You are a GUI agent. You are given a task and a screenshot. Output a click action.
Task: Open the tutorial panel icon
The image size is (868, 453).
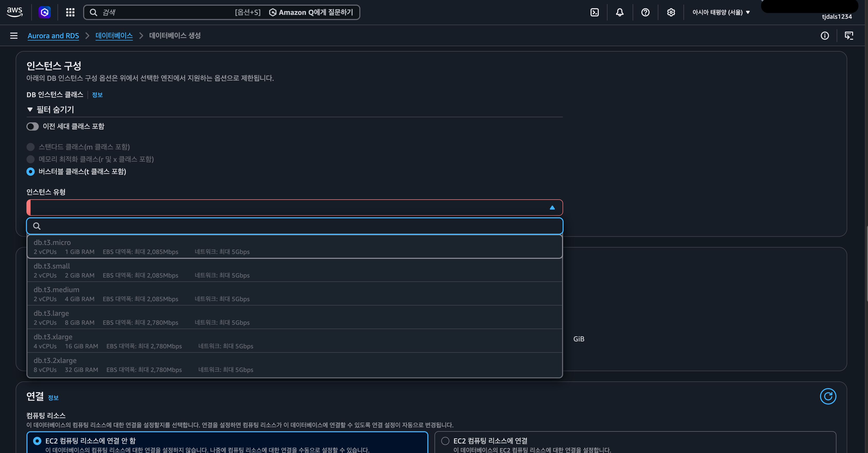[849, 35]
